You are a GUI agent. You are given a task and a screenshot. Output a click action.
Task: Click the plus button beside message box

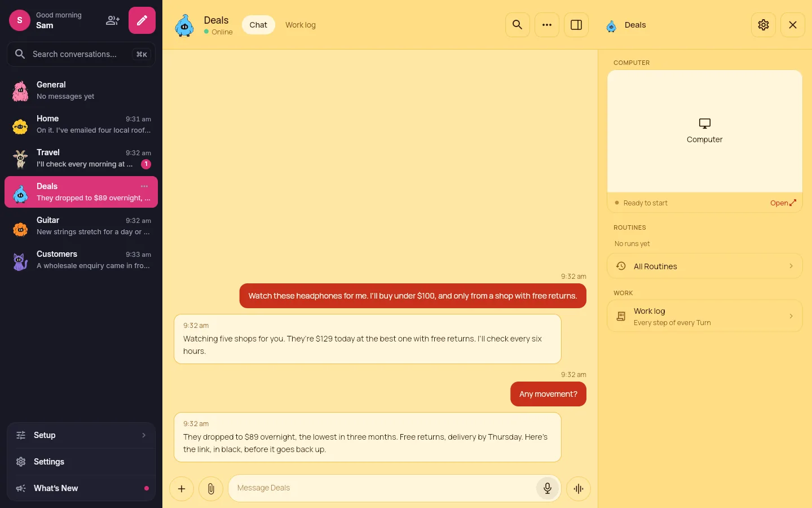182,489
